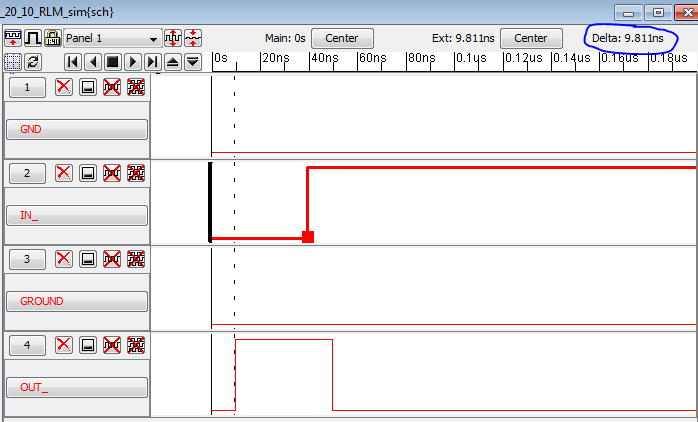Viewport: 698px width, 422px height.
Task: Close panel 2 with red X
Action: (x=64, y=173)
